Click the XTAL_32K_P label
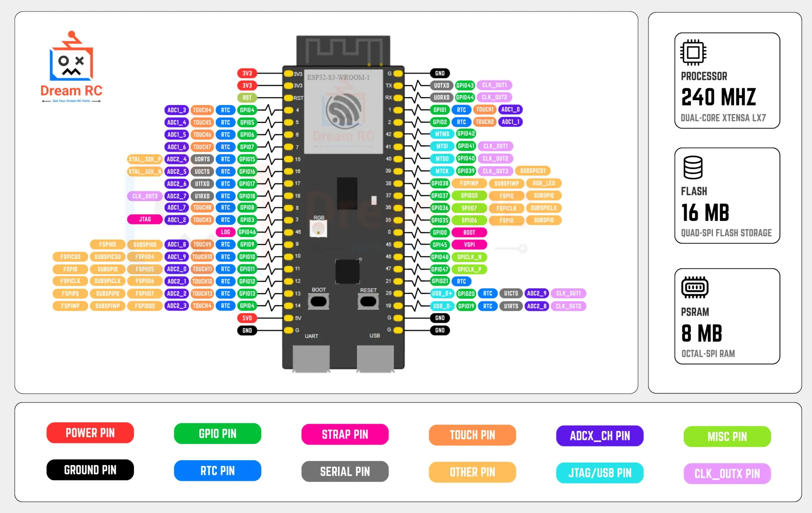The width and height of the screenshot is (812, 513). point(145,159)
